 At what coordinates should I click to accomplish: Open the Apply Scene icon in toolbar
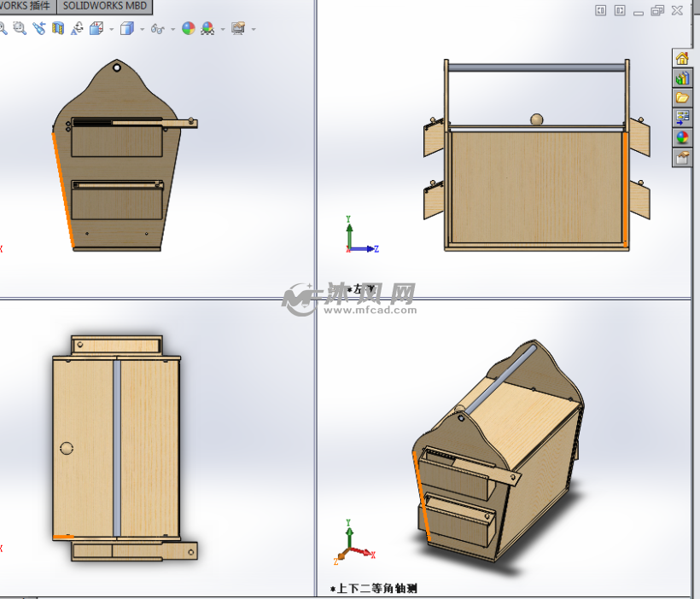pyautogui.click(x=207, y=29)
